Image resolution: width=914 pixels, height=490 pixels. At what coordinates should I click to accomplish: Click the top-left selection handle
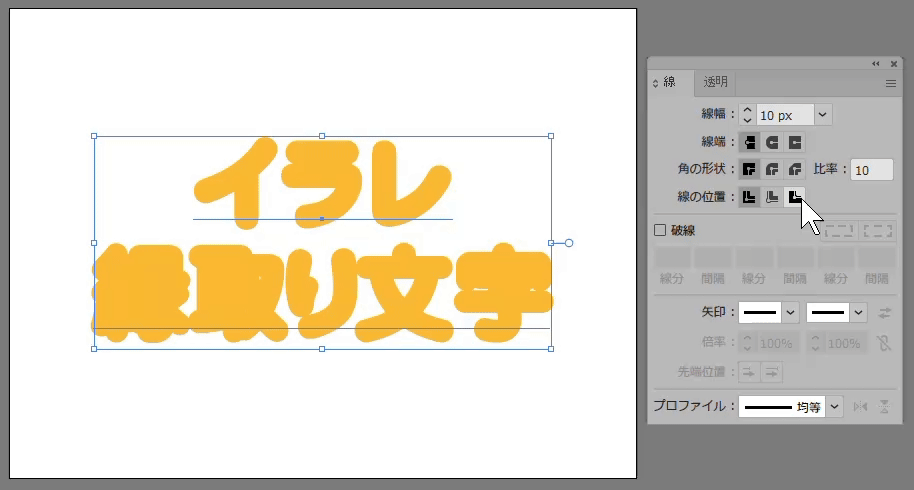point(94,136)
